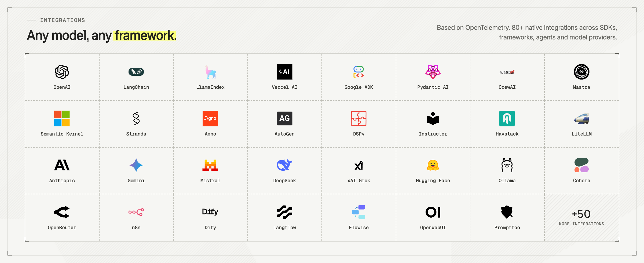Click the DSPy puzzle icon
Image resolution: width=644 pixels, height=263 pixels.
click(x=359, y=118)
